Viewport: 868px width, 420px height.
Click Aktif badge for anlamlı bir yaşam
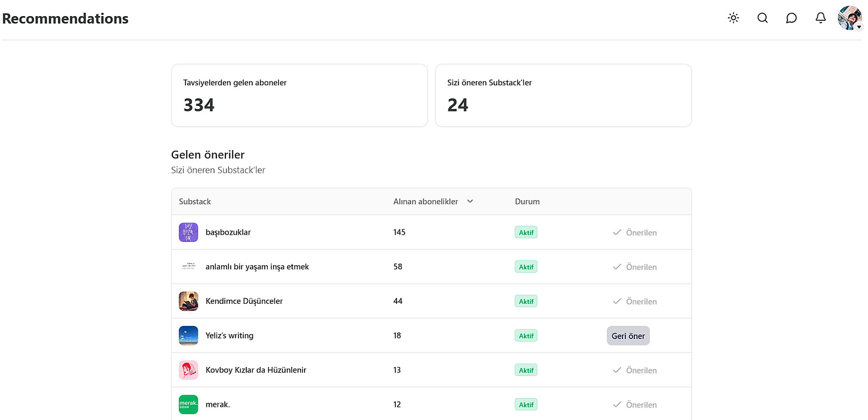point(526,267)
